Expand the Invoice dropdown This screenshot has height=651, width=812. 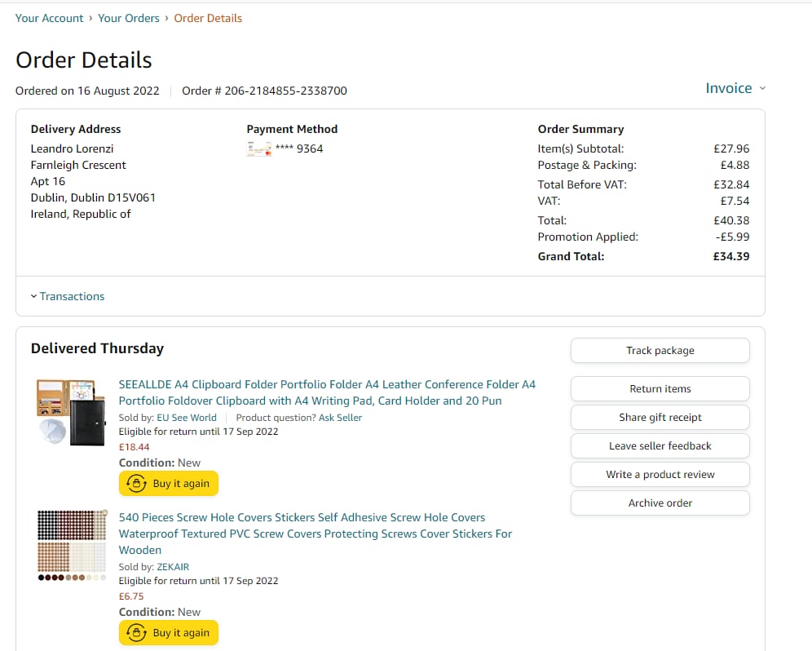735,88
